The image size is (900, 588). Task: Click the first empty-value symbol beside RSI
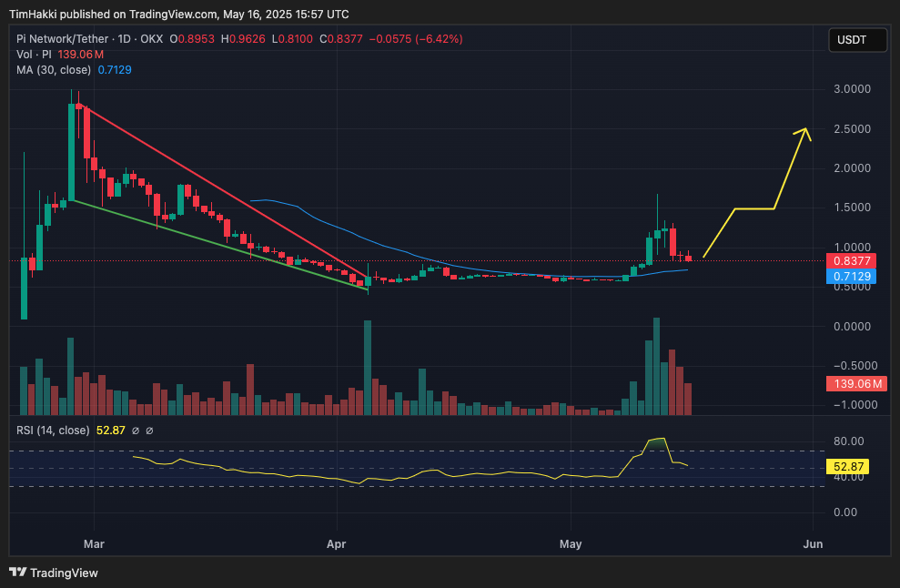[136, 431]
